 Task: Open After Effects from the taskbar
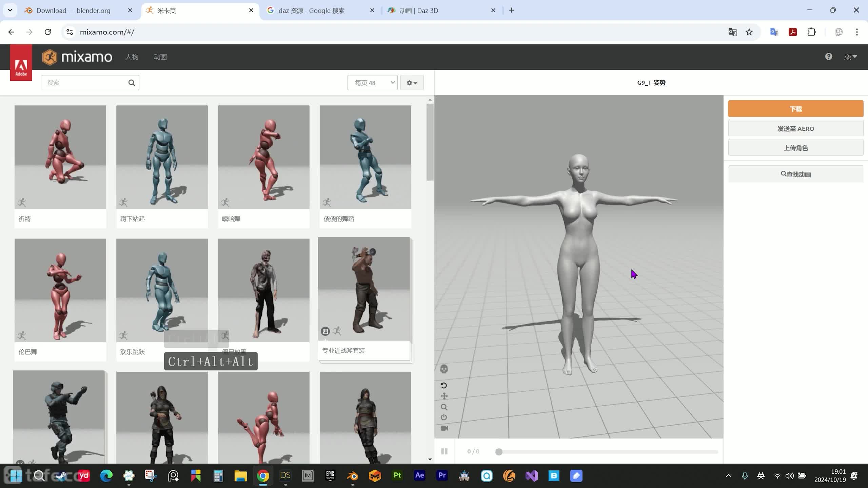point(419,476)
